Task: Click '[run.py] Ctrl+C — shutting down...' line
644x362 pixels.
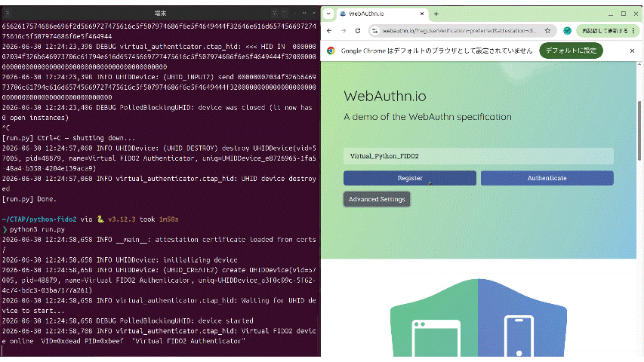Action: (68, 138)
